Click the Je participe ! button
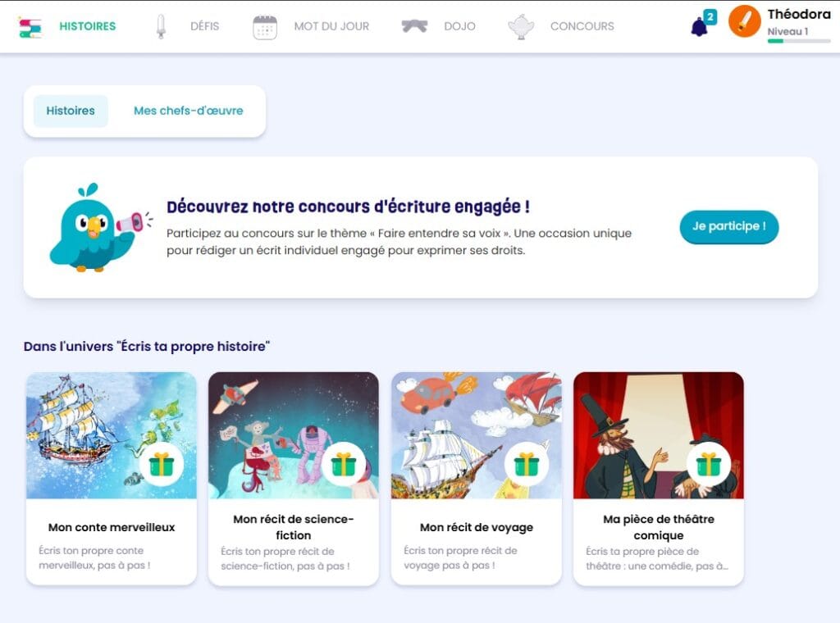840x623 pixels. (x=729, y=226)
